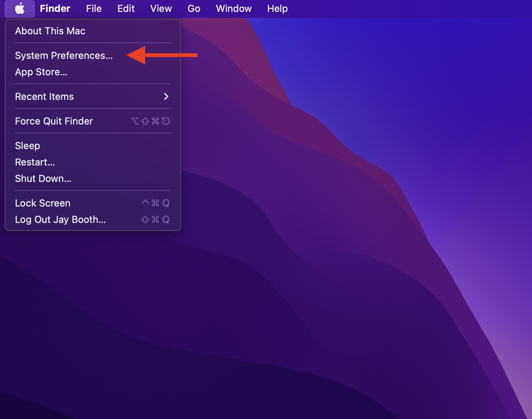Select Shut Down

[43, 178]
